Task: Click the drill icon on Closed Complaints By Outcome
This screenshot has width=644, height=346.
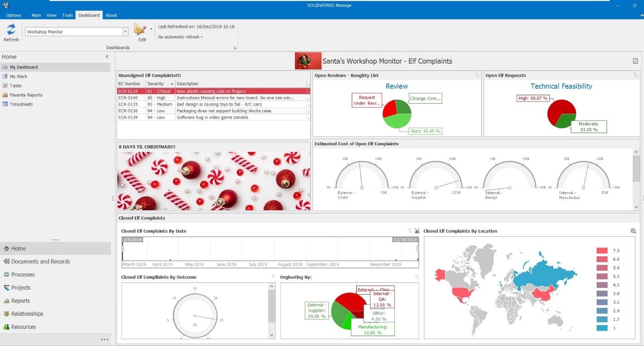Action: (x=273, y=277)
